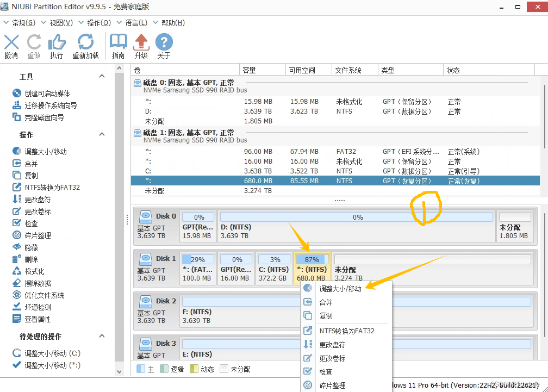Start 克隆磁盘向导 from the sidebar

pos(38,117)
